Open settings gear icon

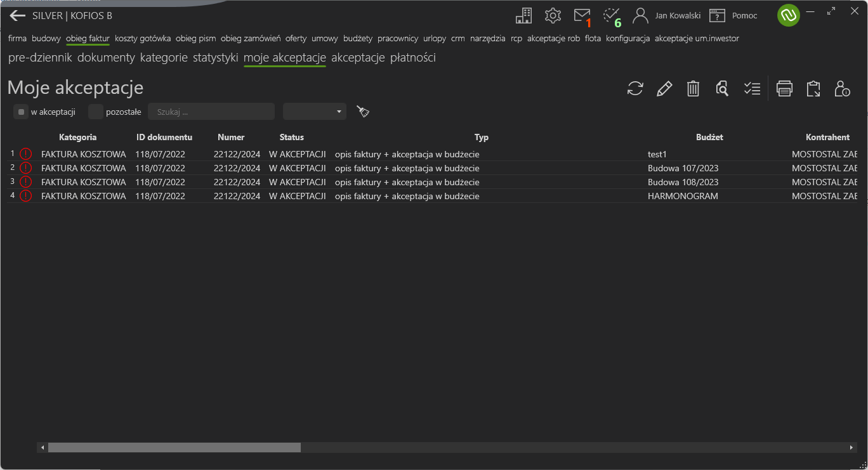pos(553,16)
